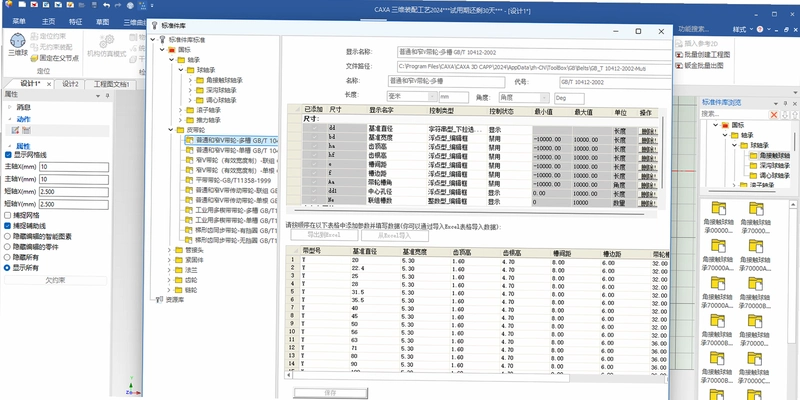Toggle the 捕捉辅助线 checkbox
Viewport: 800px width, 400px height.
point(8,226)
